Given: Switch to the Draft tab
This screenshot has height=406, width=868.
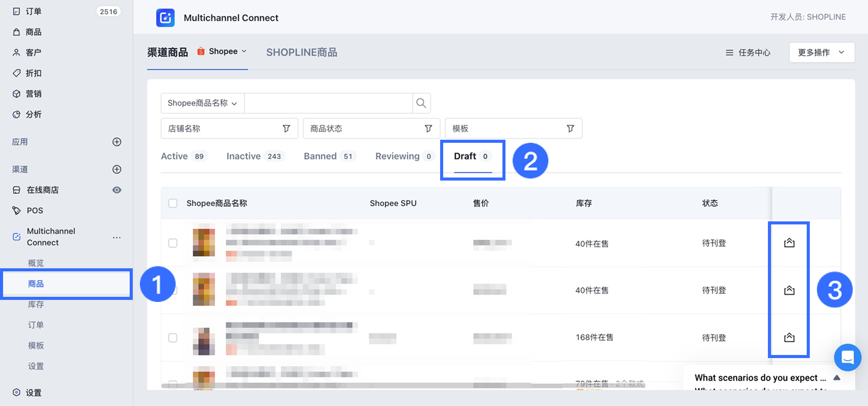Looking at the screenshot, I should (472, 156).
